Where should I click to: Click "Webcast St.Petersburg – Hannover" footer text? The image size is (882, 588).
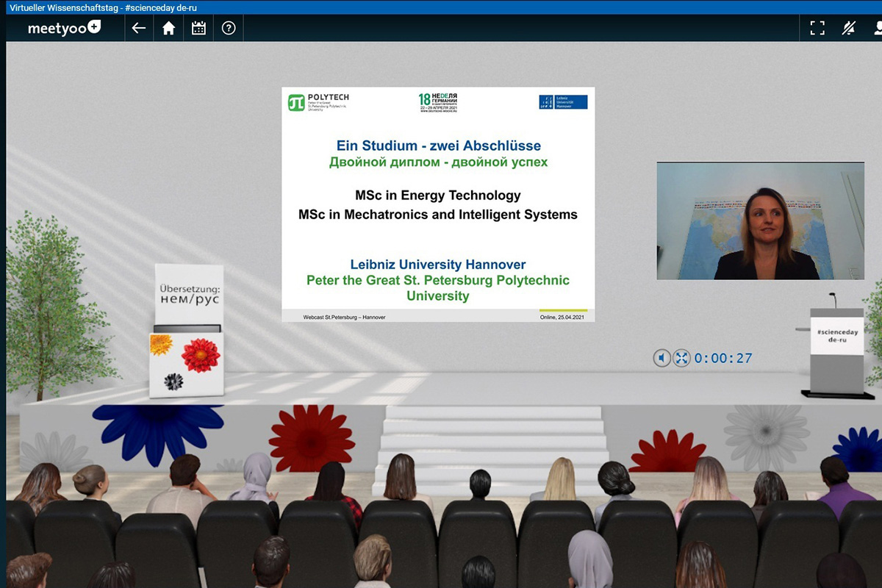point(344,317)
